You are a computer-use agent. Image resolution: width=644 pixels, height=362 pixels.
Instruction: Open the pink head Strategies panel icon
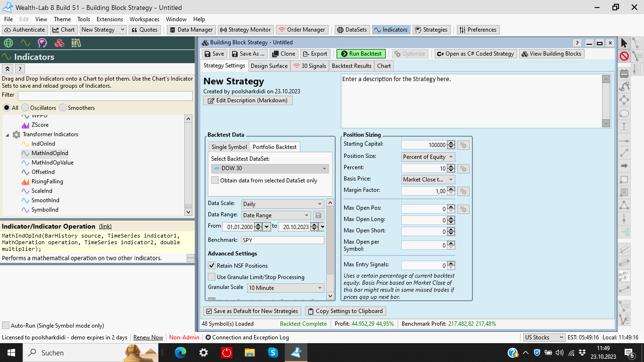[42, 43]
